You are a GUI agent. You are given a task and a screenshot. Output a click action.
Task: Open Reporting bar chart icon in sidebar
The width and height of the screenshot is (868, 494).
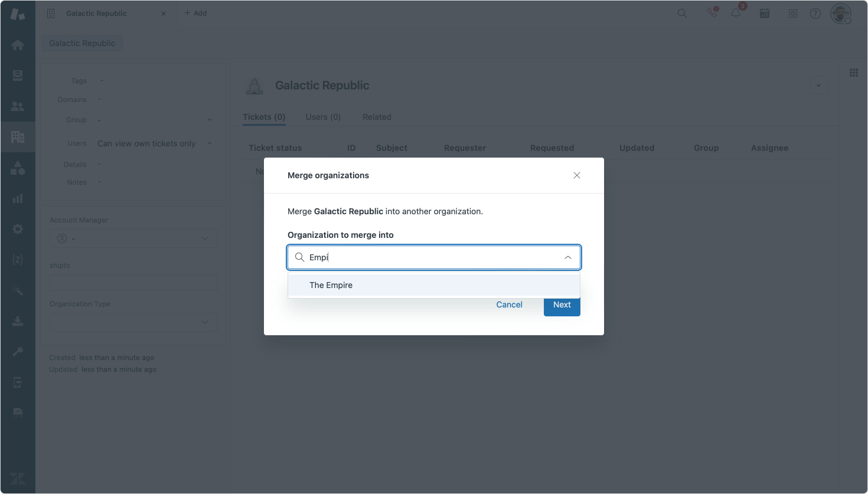pyautogui.click(x=18, y=198)
